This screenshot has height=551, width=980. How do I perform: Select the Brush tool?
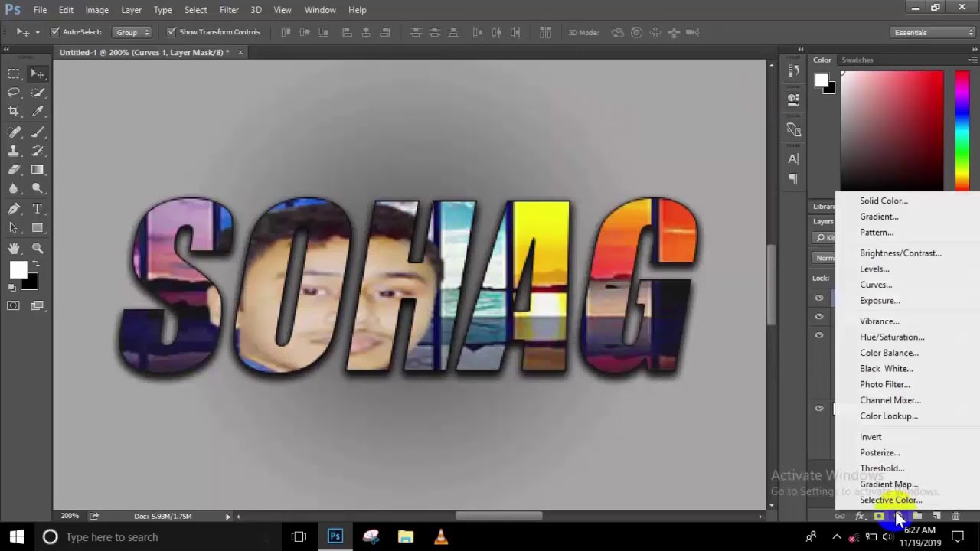click(x=37, y=132)
